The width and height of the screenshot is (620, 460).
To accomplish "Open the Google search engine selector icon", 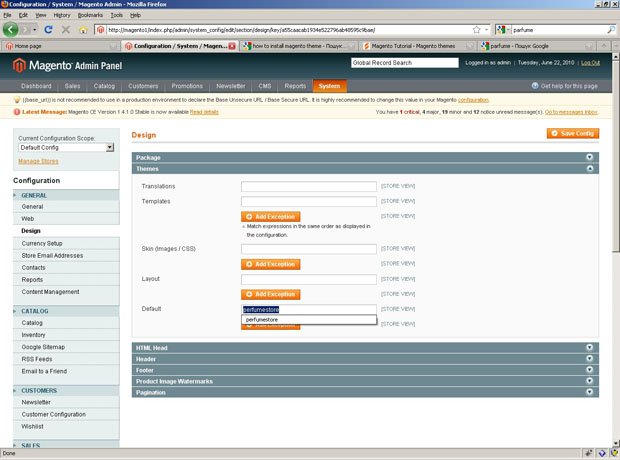I will click(x=503, y=30).
